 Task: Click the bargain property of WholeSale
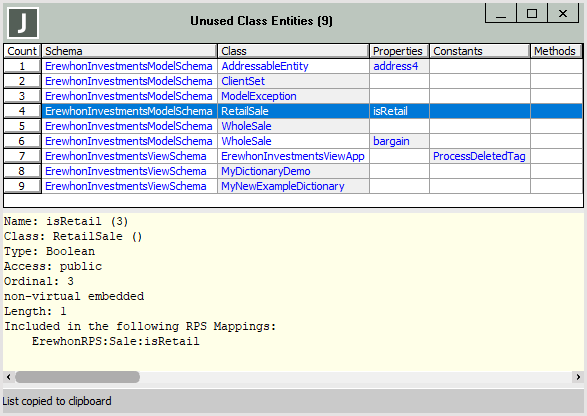click(x=391, y=141)
